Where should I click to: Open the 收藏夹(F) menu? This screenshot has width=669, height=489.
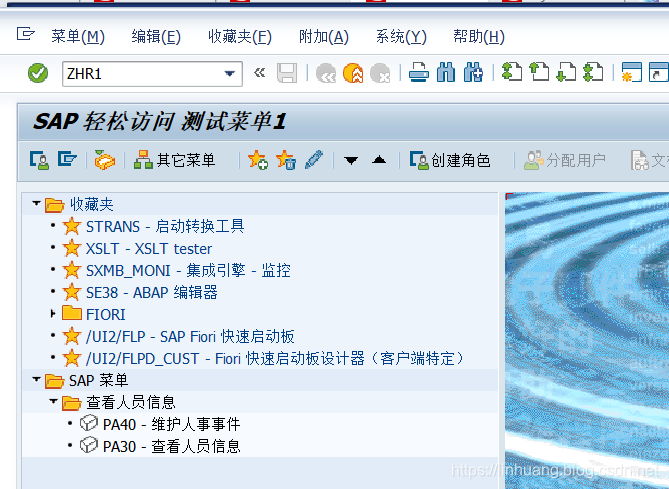240,37
